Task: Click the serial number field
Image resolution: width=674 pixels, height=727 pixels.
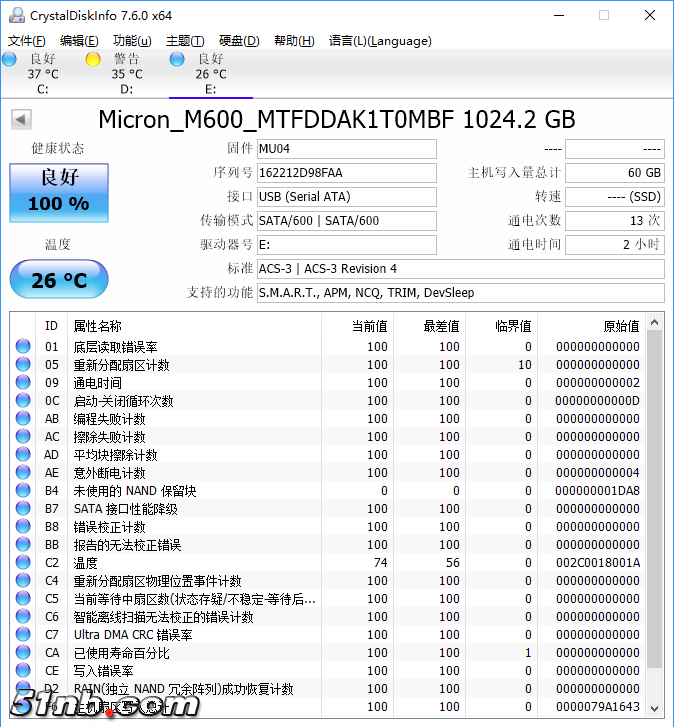Action: point(346,173)
